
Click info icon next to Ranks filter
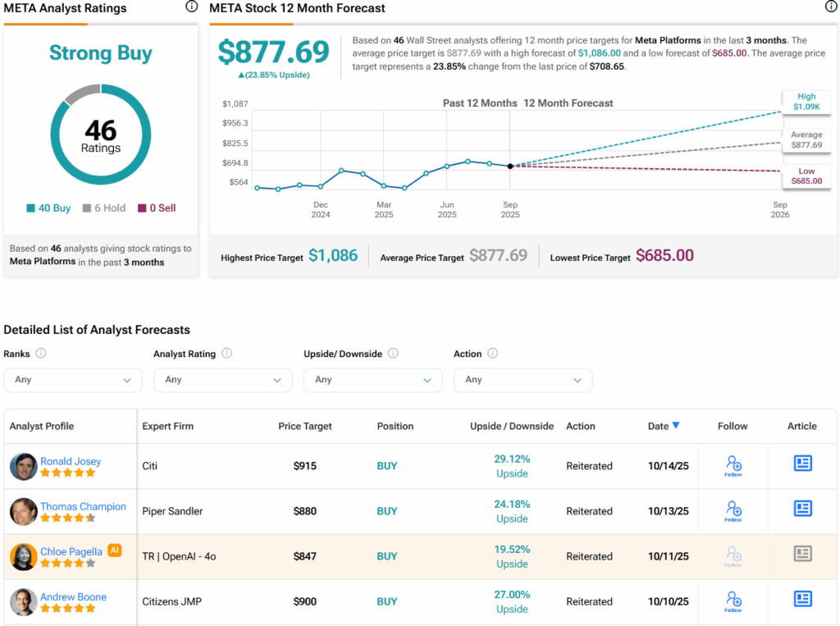pyautogui.click(x=41, y=354)
